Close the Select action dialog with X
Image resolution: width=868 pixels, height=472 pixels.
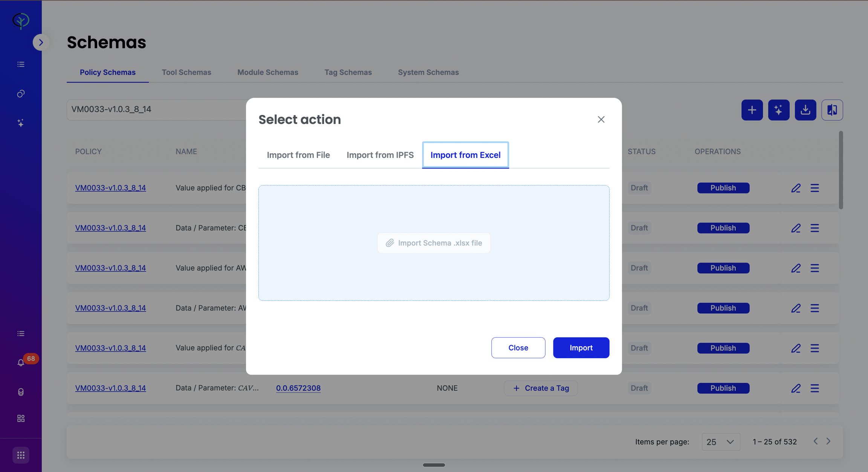(601, 120)
